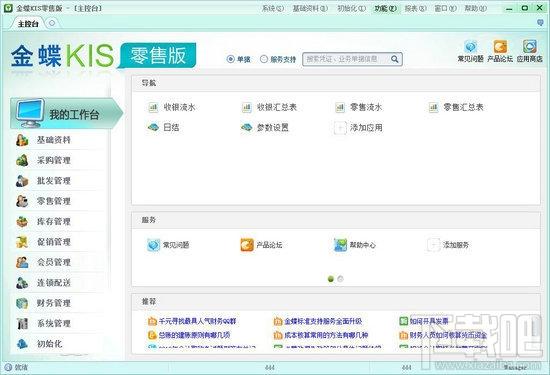The image size is (550, 375).
Task: Switch to second page dot in 服务
Action: pyautogui.click(x=340, y=279)
